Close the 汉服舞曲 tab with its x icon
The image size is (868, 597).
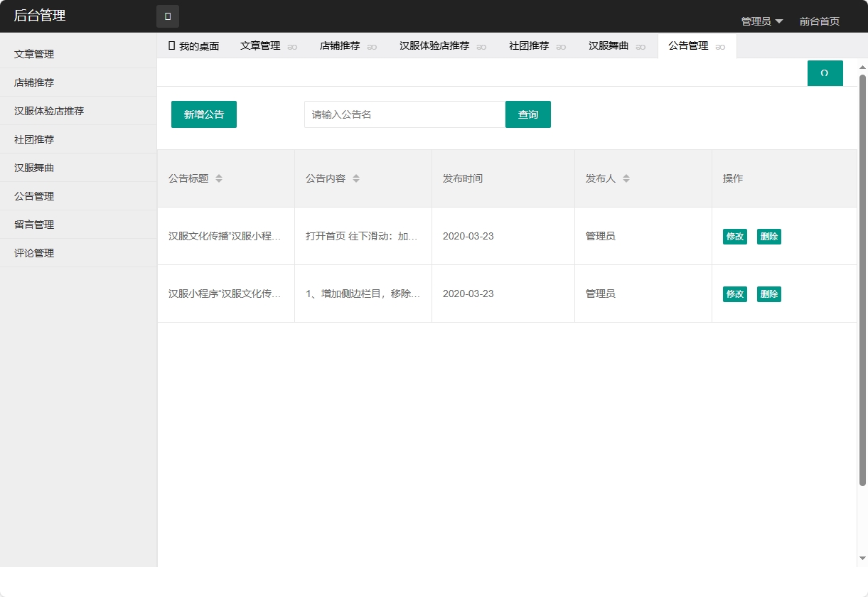(x=641, y=47)
